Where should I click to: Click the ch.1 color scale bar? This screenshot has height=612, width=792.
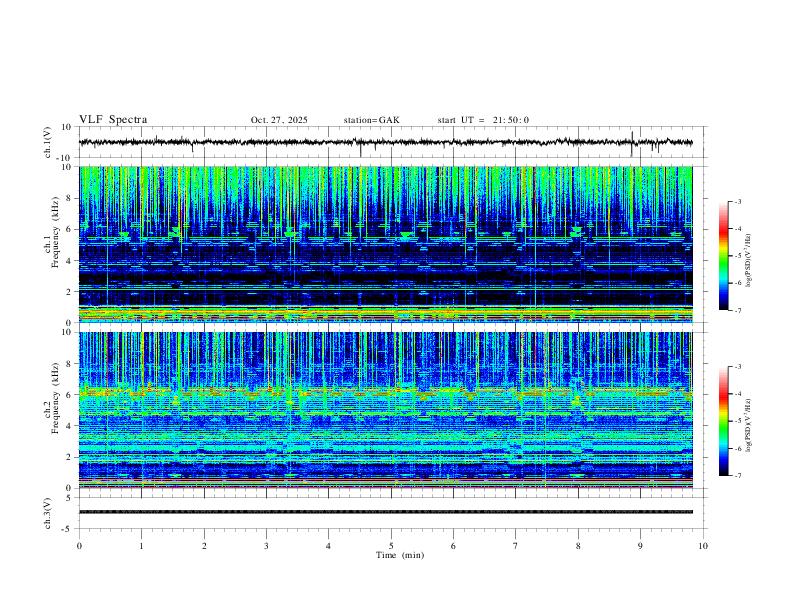[x=723, y=256]
